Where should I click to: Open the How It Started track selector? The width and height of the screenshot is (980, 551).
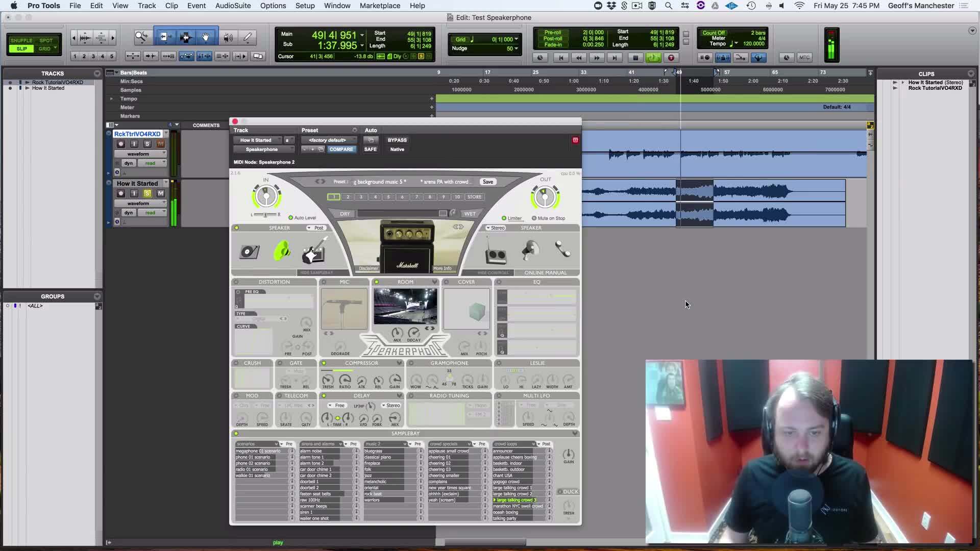(x=258, y=140)
